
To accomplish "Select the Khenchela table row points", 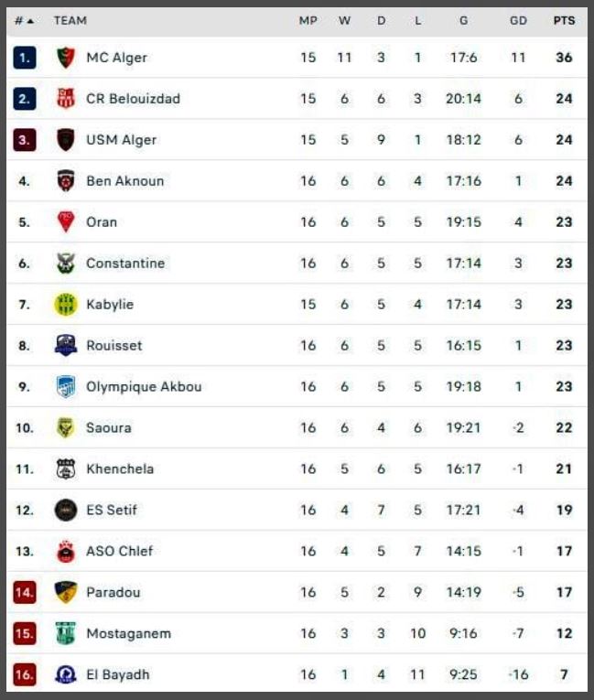I will [x=564, y=468].
